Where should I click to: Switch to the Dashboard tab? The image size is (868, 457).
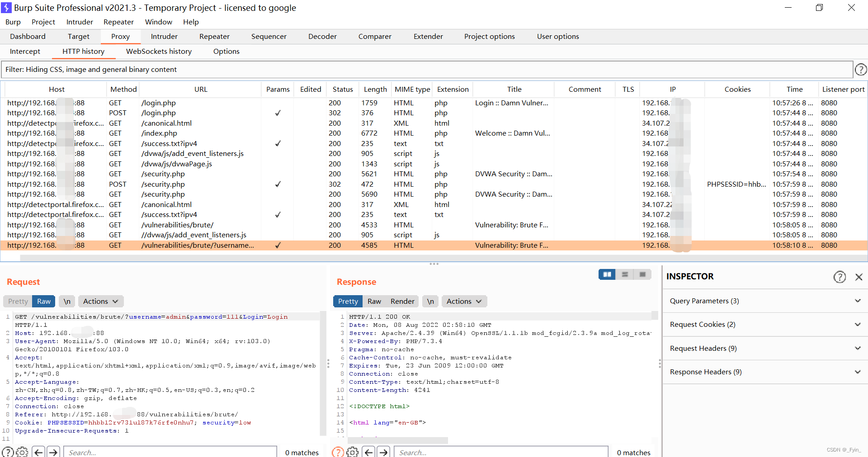point(28,37)
